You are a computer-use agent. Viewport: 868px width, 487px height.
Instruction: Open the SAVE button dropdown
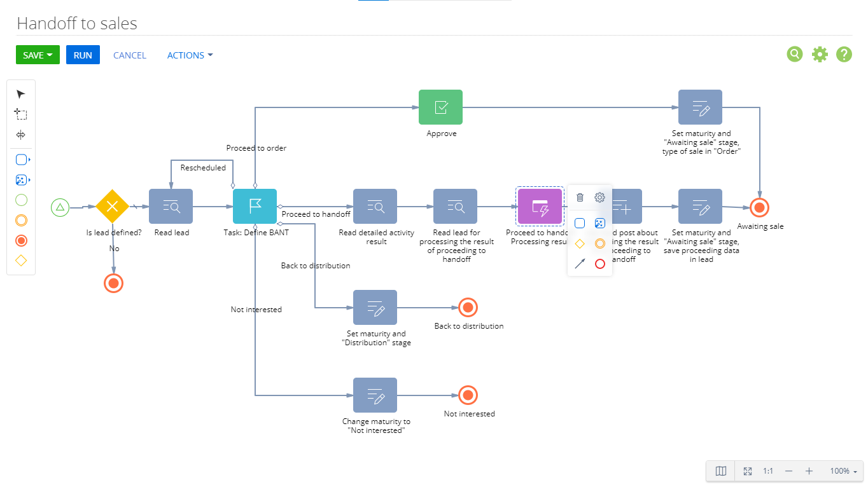tap(50, 55)
